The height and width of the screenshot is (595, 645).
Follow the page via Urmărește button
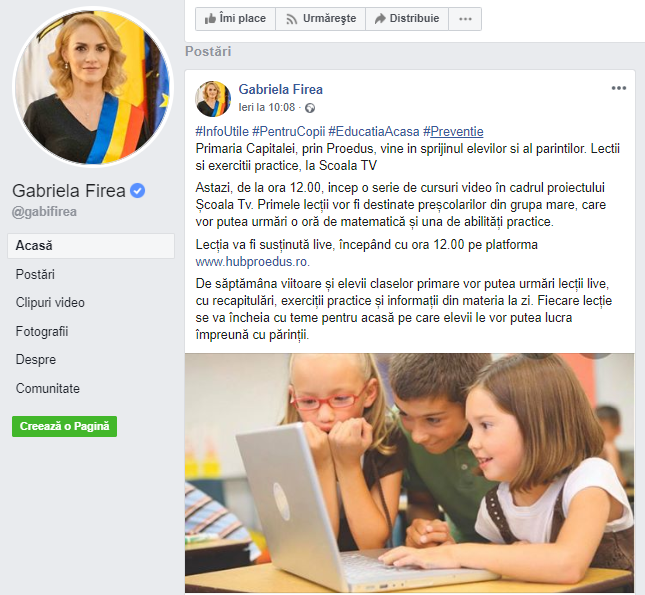tap(320, 19)
